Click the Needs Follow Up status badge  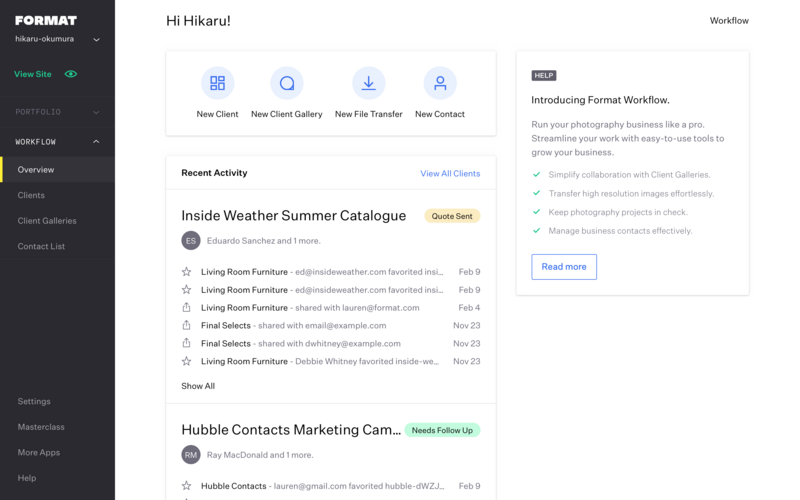tap(442, 430)
